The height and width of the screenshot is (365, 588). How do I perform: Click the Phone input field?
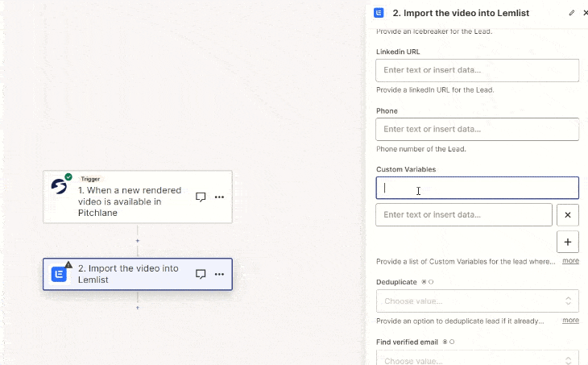coord(478,130)
